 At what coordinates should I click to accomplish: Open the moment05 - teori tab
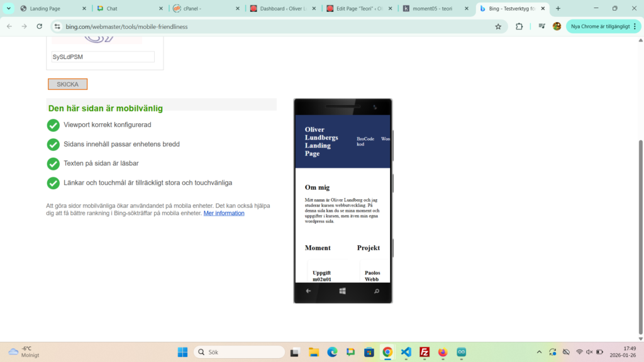pyautogui.click(x=435, y=9)
